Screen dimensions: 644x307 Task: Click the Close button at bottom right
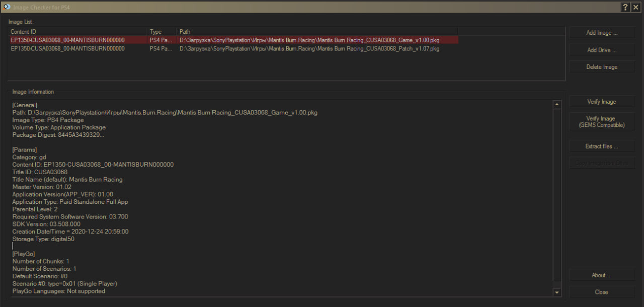[x=602, y=292]
